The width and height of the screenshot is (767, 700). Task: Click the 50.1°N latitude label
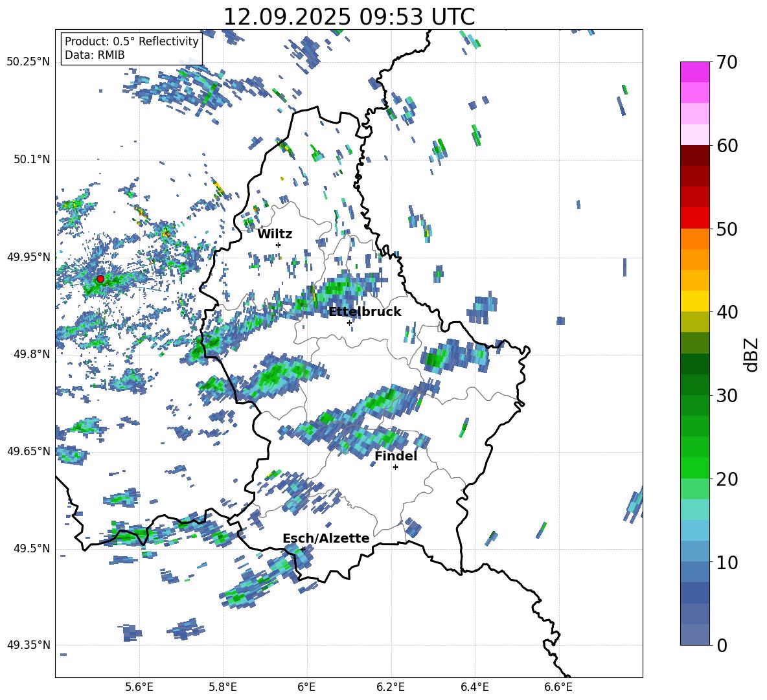pos(31,159)
